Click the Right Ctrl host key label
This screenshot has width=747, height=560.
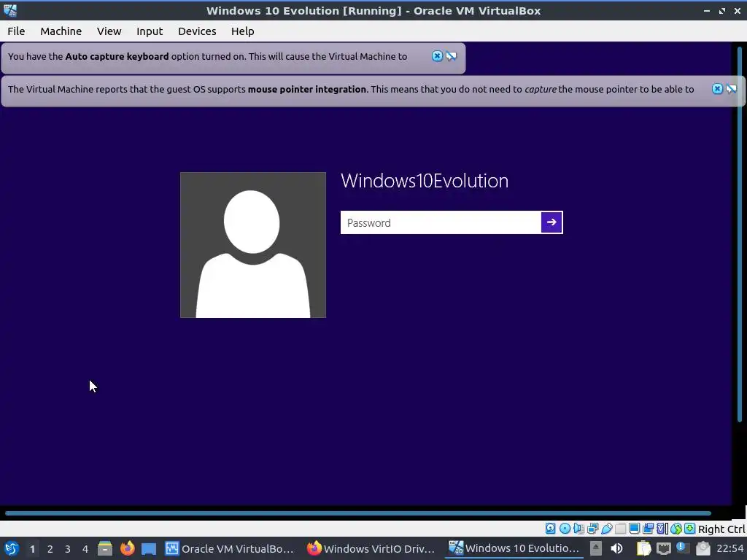point(721,529)
